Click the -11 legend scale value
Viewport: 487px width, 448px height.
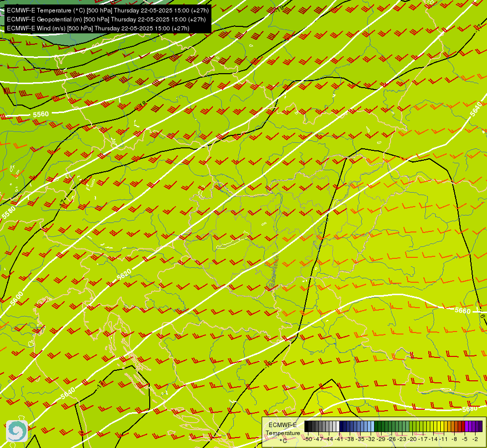coord(444,440)
